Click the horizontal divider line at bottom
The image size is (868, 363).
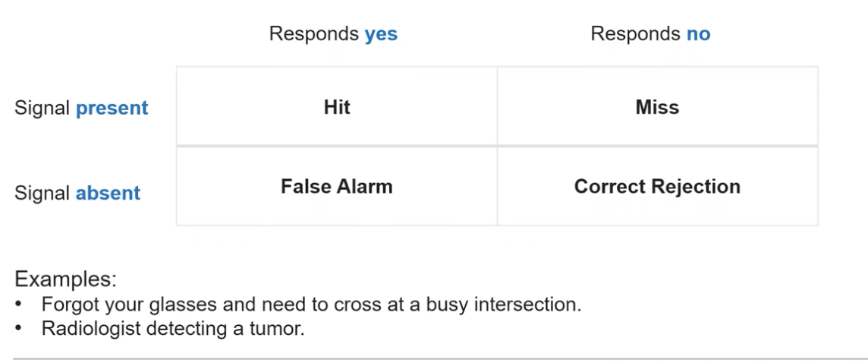pyautogui.click(x=441, y=359)
